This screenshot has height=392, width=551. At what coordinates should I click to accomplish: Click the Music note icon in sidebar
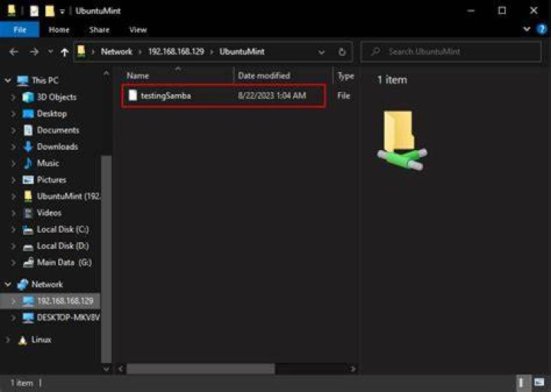pyautogui.click(x=28, y=163)
